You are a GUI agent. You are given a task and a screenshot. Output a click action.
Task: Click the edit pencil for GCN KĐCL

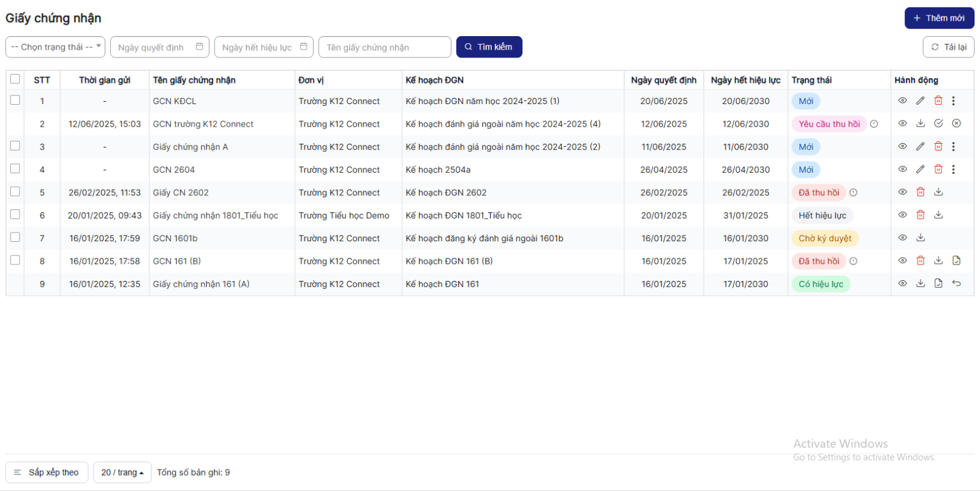click(x=920, y=101)
